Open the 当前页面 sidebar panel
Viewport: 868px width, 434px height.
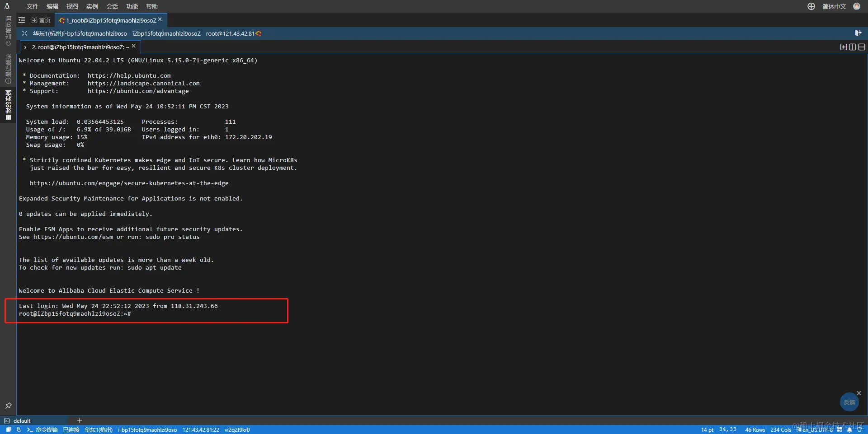click(8, 31)
